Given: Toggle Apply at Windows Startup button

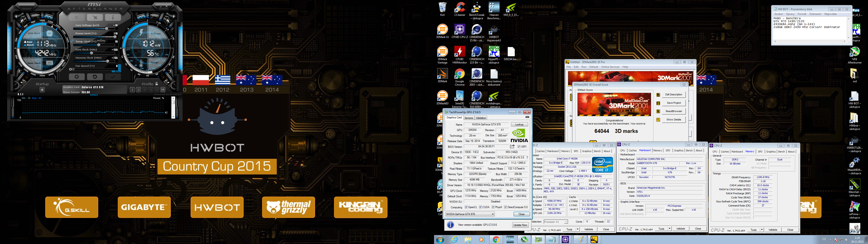Looking at the screenshot, I should [x=42, y=90].
